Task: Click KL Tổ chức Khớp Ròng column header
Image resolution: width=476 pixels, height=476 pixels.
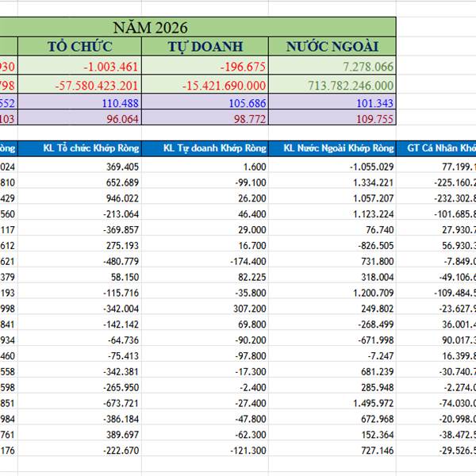Action: coord(80,148)
